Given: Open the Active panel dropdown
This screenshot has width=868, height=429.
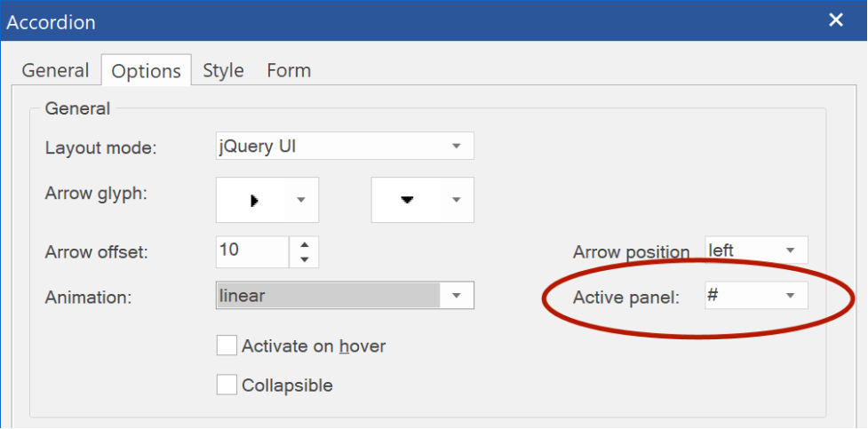Looking at the screenshot, I should pyautogui.click(x=756, y=296).
